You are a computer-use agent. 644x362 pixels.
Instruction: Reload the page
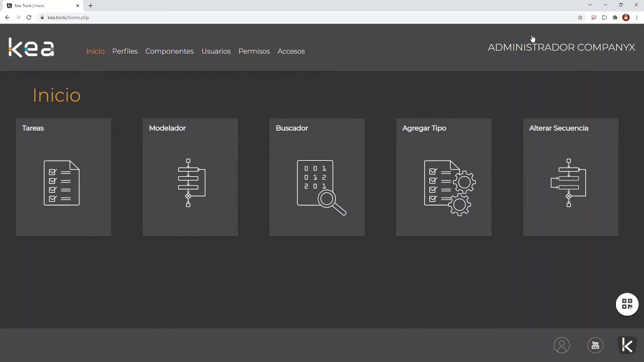(29, 18)
